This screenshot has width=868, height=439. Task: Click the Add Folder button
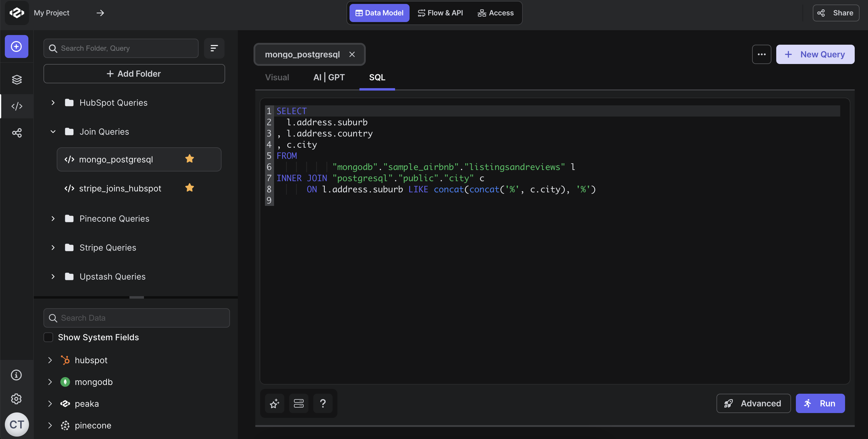134,73
